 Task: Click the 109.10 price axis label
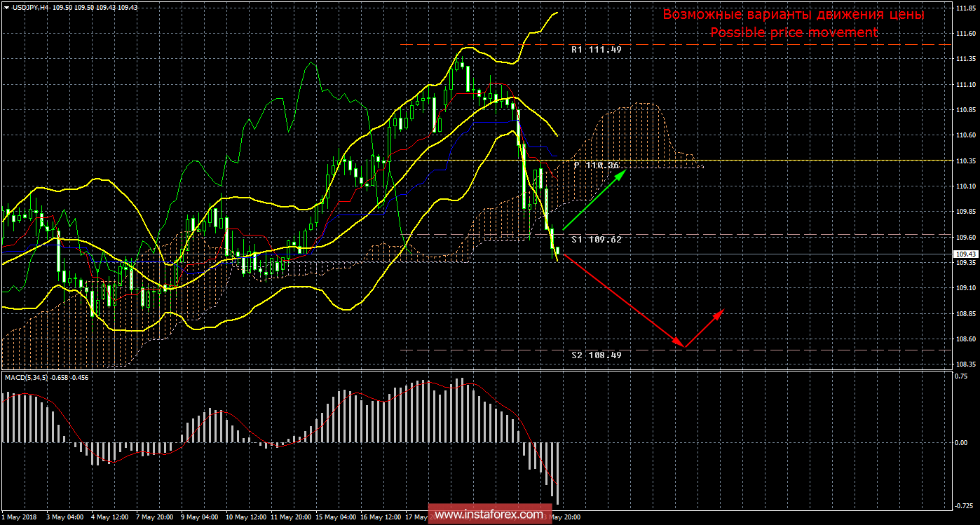tap(966, 287)
